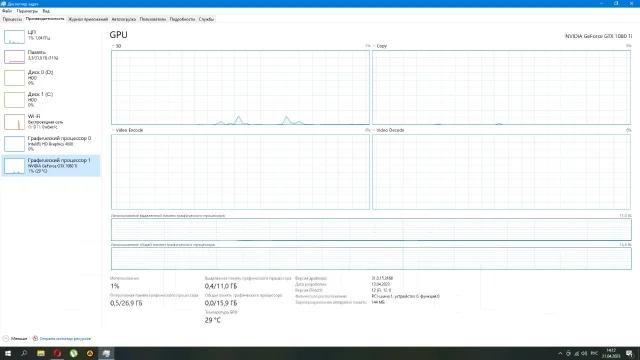Open volume control in system tray
This screenshot has width=640, height=360.
[584, 353]
